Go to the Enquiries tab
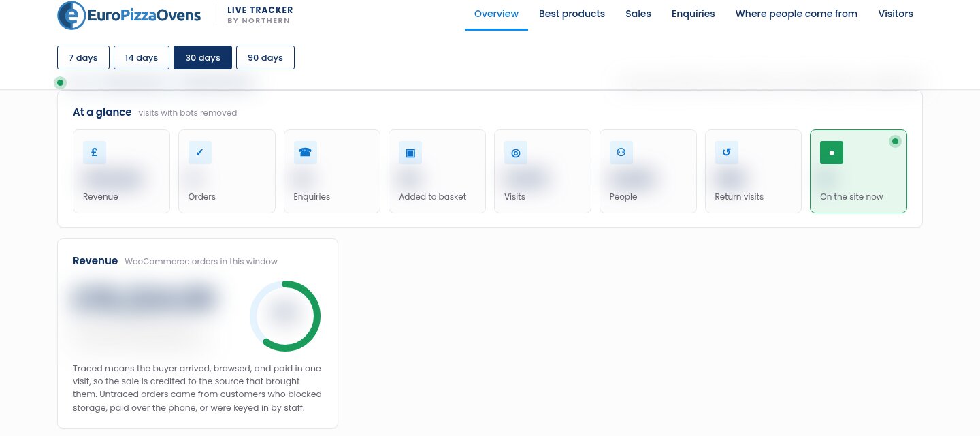The height and width of the screenshot is (436, 980). [x=693, y=14]
